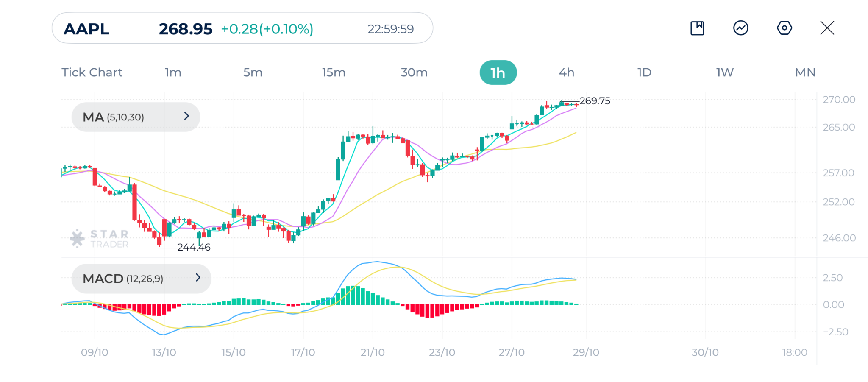The height and width of the screenshot is (382, 868).
Task: Switch to 15m timeframe
Action: (x=334, y=72)
